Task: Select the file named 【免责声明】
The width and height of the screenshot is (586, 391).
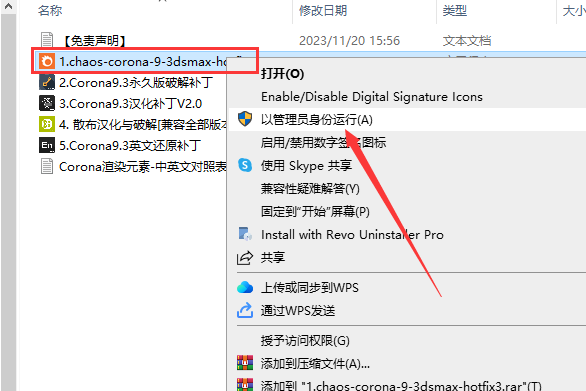Action: pyautogui.click(x=95, y=40)
